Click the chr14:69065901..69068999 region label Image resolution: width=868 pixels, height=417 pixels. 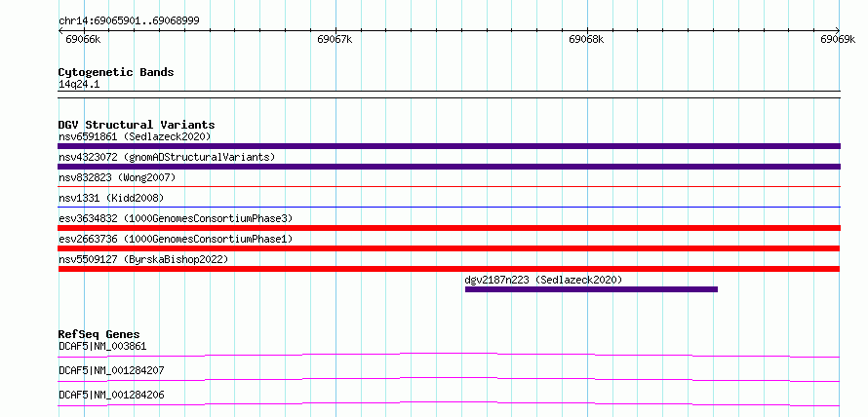[x=129, y=21]
